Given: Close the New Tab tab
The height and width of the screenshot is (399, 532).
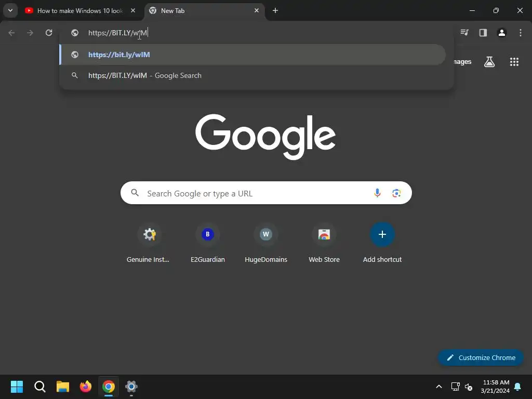Looking at the screenshot, I should coord(257,10).
